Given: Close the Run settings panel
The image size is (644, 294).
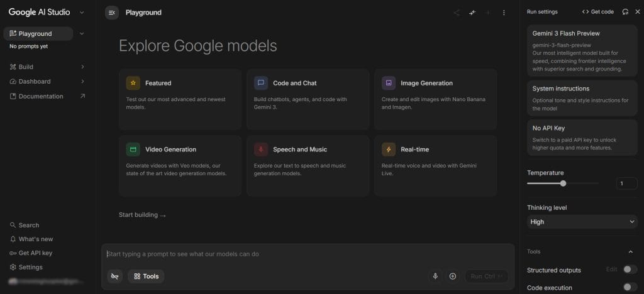Looking at the screenshot, I should (638, 12).
